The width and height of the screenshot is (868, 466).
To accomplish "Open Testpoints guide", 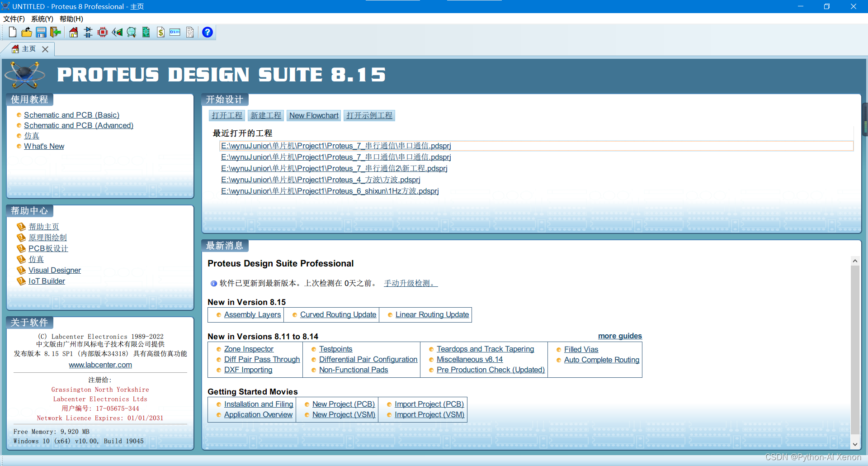I will point(335,349).
